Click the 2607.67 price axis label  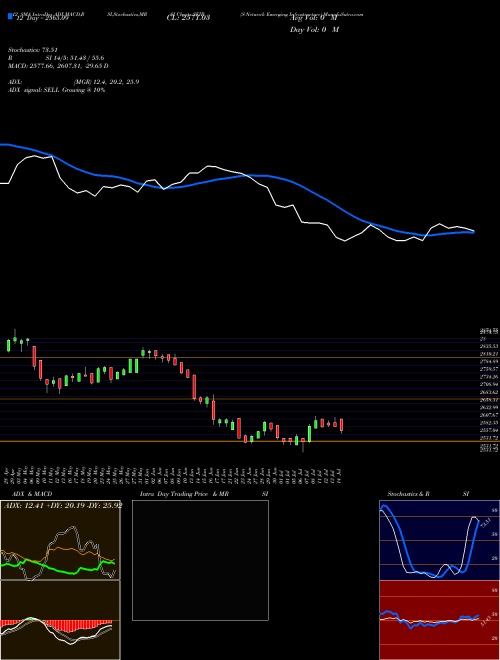[x=489, y=415]
